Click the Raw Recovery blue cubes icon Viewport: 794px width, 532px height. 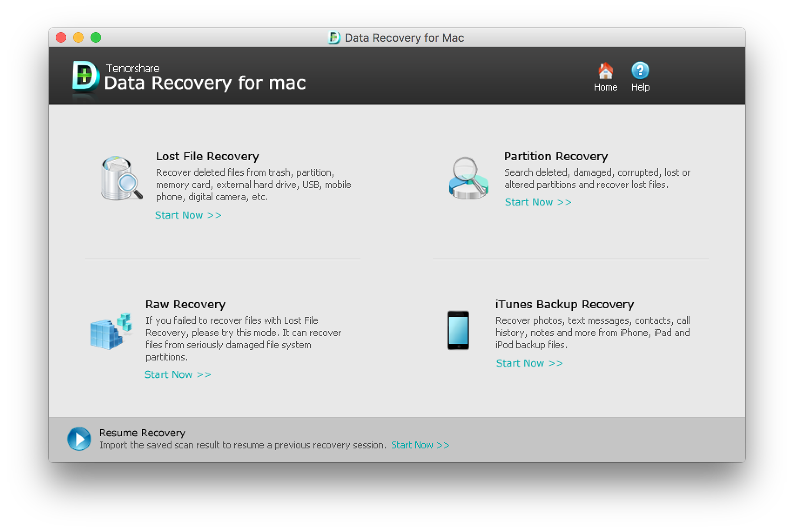[x=111, y=331]
